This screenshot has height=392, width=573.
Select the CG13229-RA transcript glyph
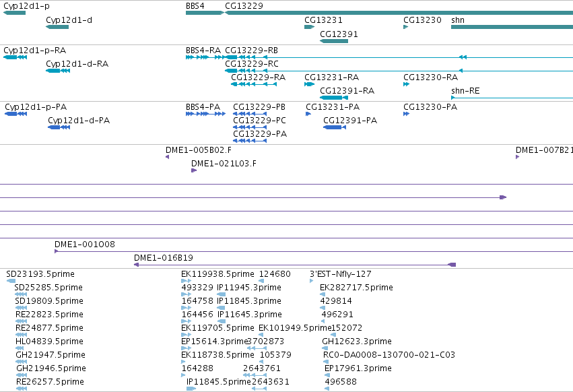(254, 84)
